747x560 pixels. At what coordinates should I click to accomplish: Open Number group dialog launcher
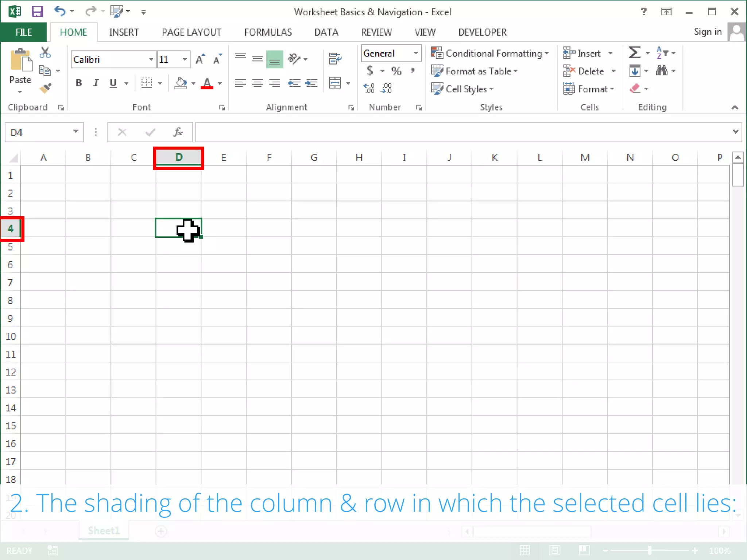coord(419,107)
